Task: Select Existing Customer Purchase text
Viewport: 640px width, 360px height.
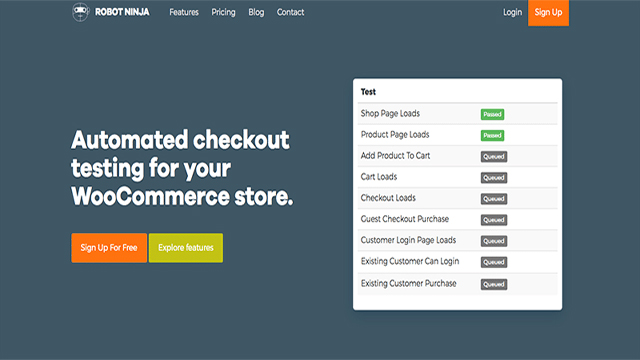Action: coord(408,283)
